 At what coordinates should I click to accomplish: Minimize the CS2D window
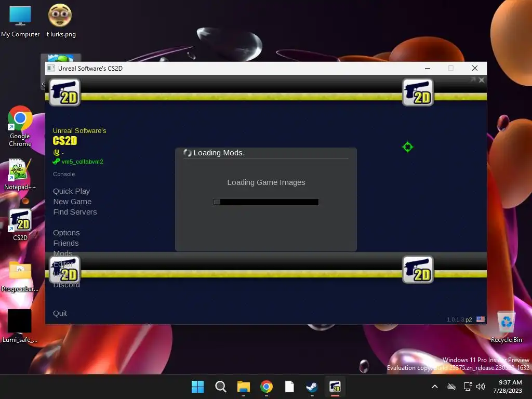[428, 68]
